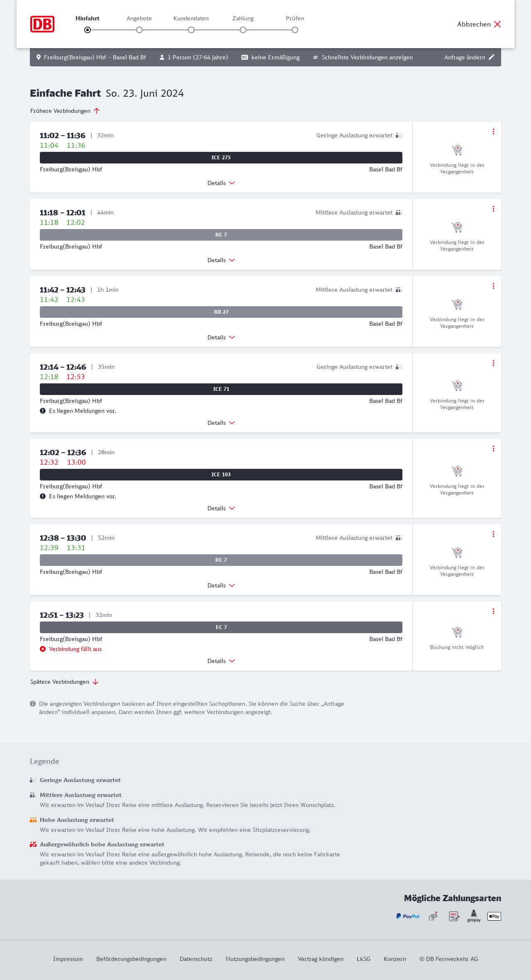The width and height of the screenshot is (531, 980).
Task: Open three-dot menu for RB 27 connection
Action: (493, 286)
